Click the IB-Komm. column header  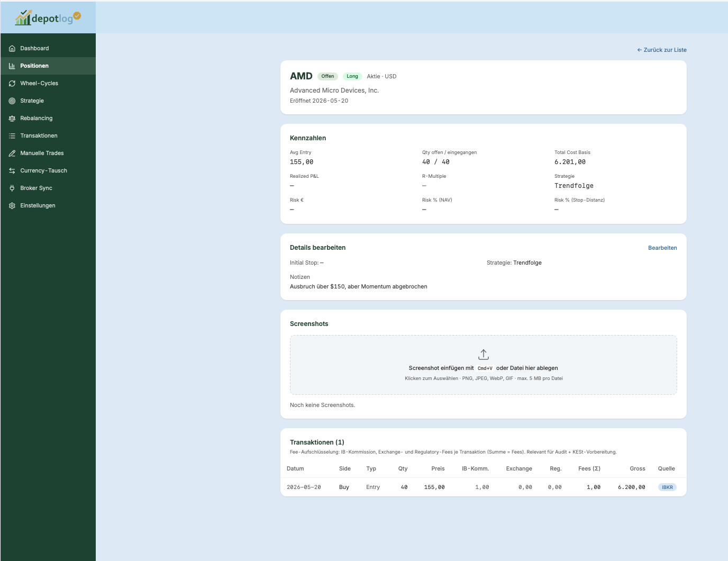pyautogui.click(x=475, y=468)
